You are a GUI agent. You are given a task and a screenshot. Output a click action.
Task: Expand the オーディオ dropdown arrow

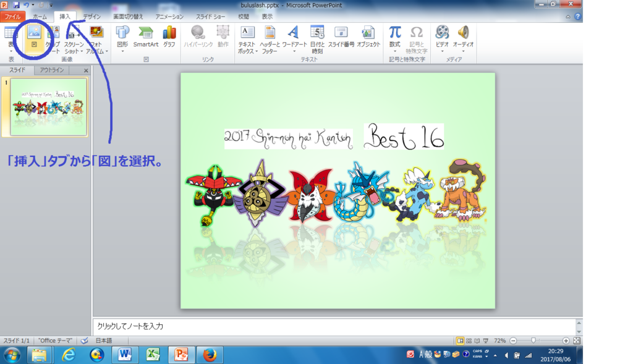(464, 52)
